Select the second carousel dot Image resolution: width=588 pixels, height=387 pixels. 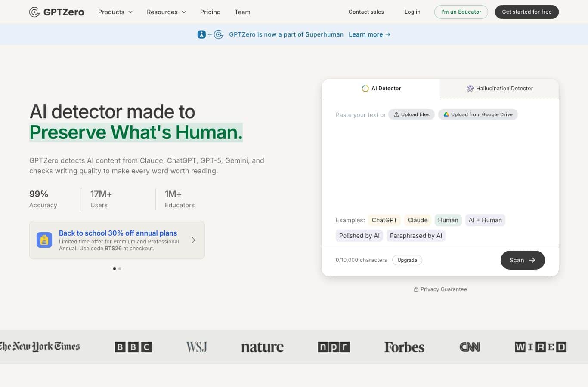click(120, 269)
